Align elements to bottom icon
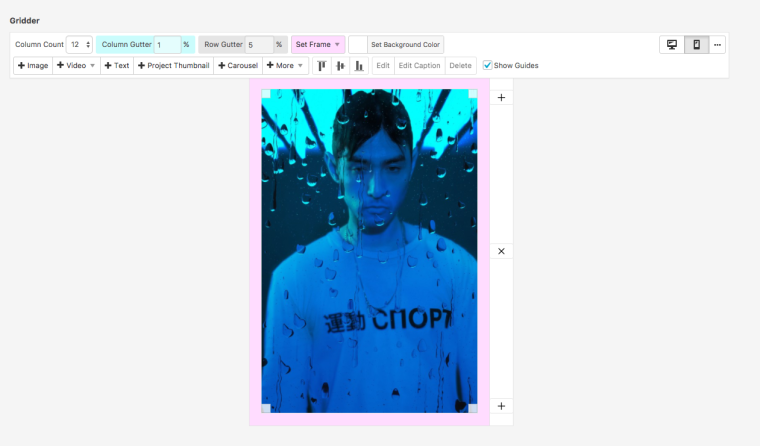Image resolution: width=760 pixels, height=446 pixels. [x=359, y=66]
